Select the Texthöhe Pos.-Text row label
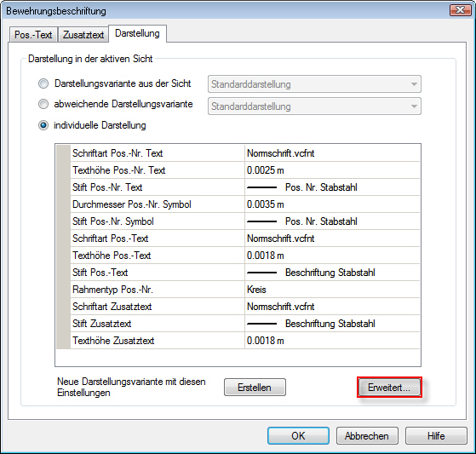Viewport: 476px width, 454px height. coord(158,255)
